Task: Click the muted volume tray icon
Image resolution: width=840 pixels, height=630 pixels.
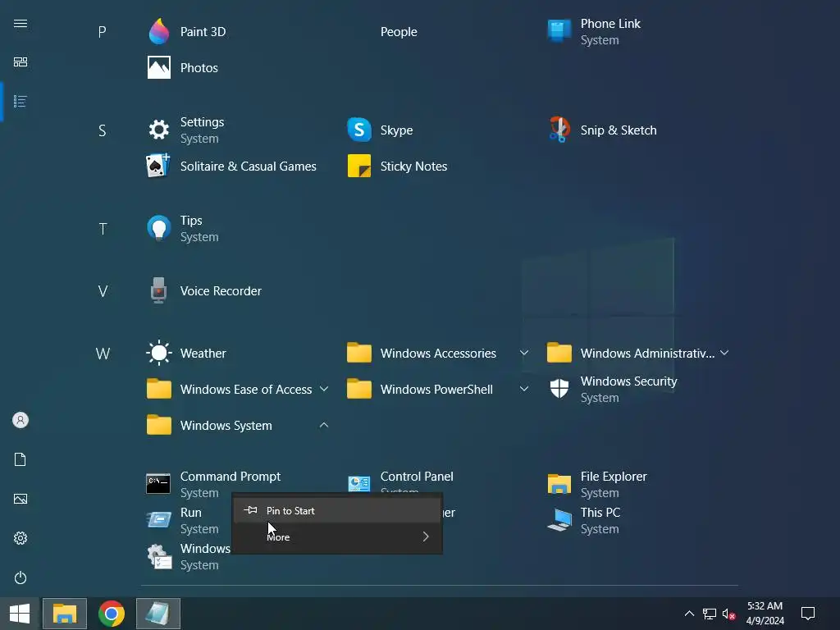Action: click(x=728, y=614)
